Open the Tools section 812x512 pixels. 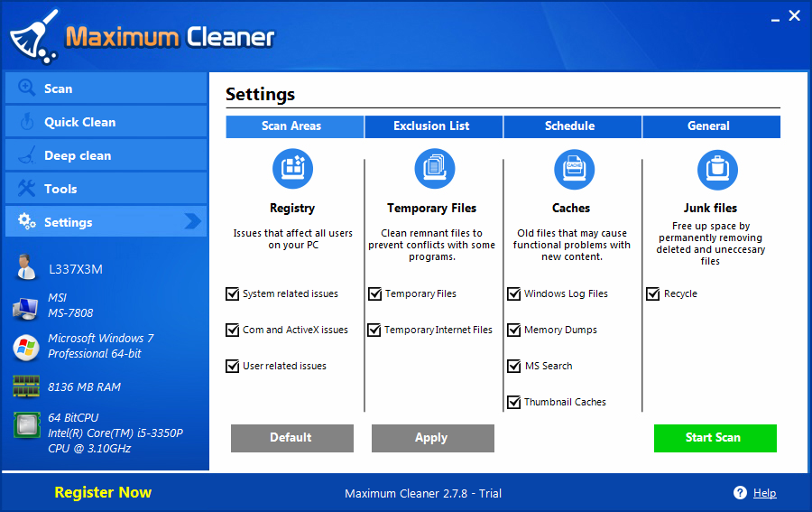[x=106, y=188]
